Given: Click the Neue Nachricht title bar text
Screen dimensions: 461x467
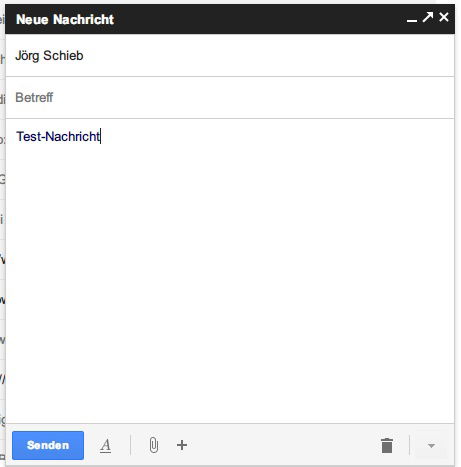Looking at the screenshot, I should click(65, 19).
